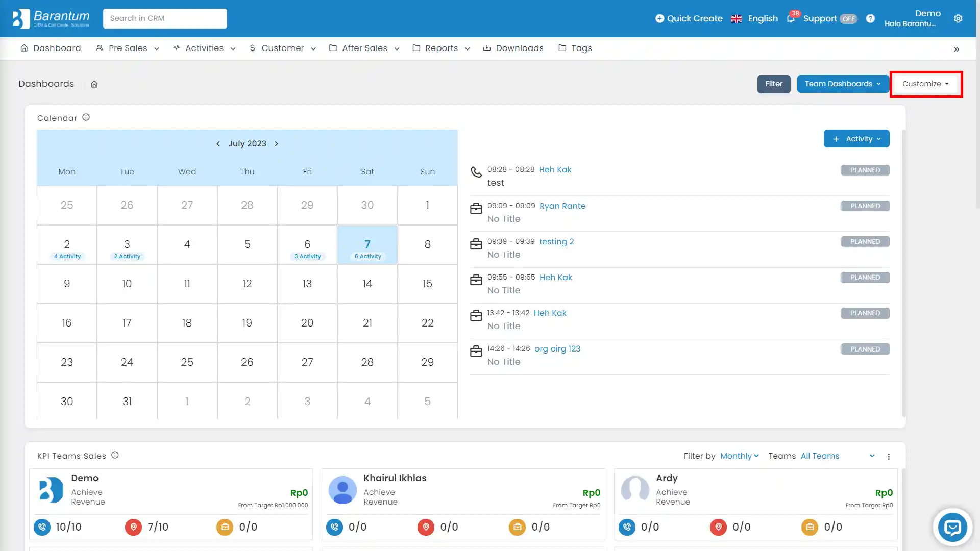Screen dimensions: 980x551
Task: Click the home breadcrumb icon next to Dashboards
Action: pyautogui.click(x=94, y=84)
